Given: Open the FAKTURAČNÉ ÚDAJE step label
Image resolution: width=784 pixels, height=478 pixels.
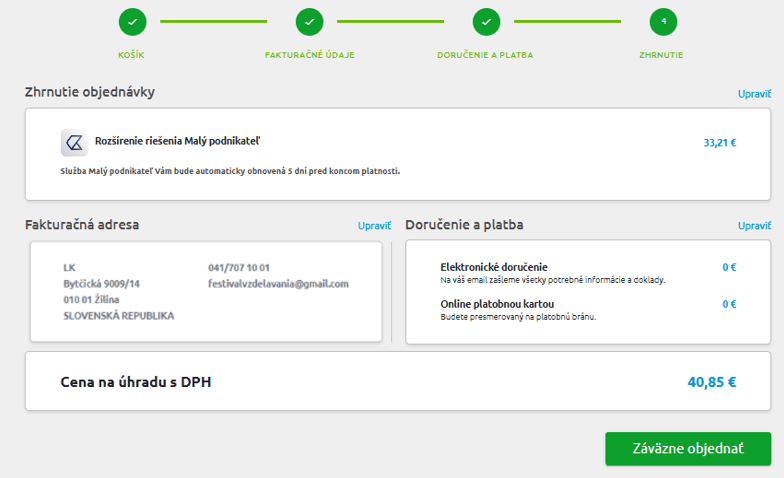Looking at the screenshot, I should (309, 54).
